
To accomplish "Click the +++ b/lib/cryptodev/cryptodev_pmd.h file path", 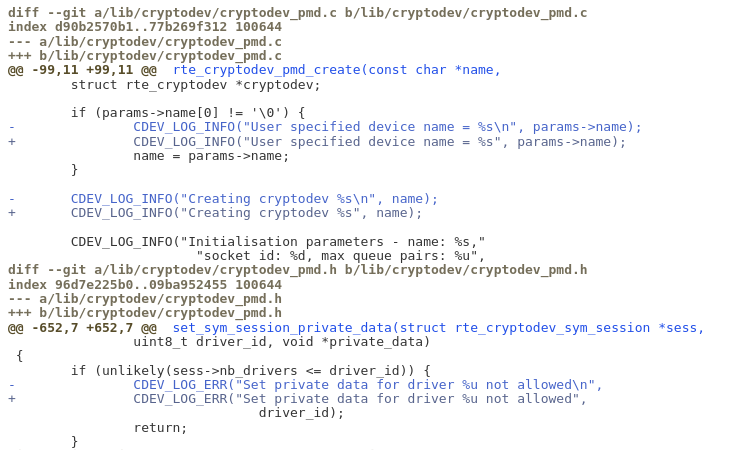I will pyautogui.click(x=144, y=313).
